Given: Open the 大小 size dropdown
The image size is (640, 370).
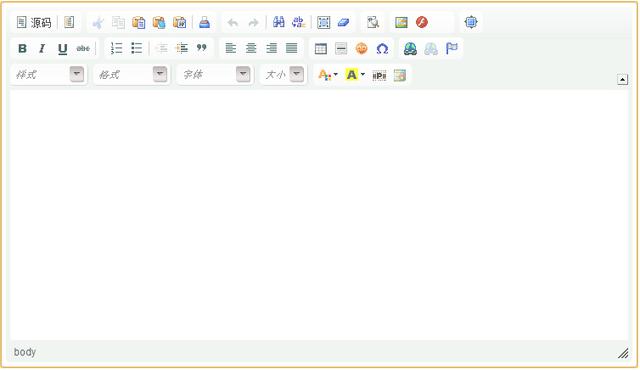Looking at the screenshot, I should (284, 75).
